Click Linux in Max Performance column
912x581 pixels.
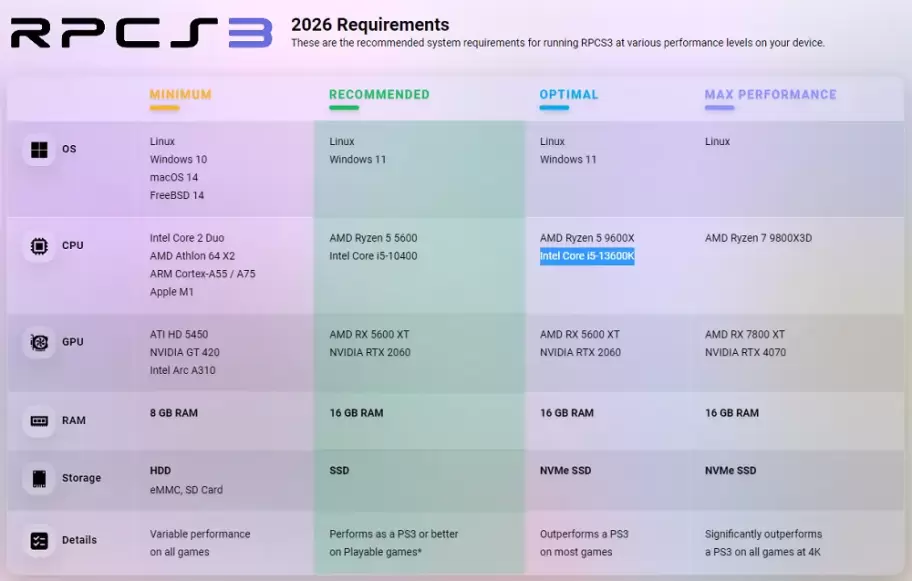[x=717, y=141]
